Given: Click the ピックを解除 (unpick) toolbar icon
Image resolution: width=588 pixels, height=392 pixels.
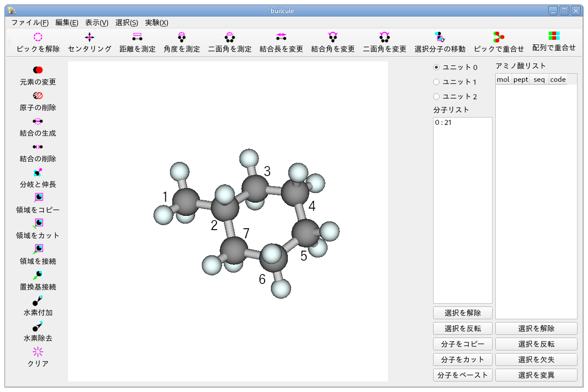Looking at the screenshot, I should [x=38, y=37].
